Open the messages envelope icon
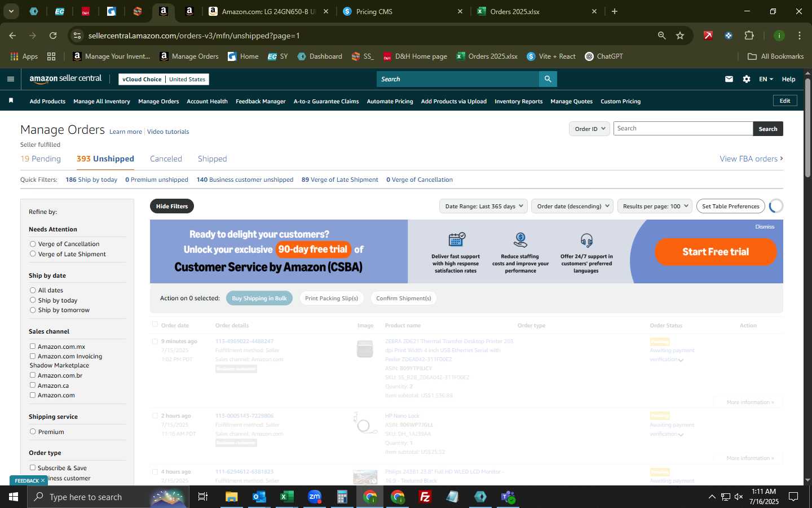Screen dimensions: 812x508 [x=729, y=79]
